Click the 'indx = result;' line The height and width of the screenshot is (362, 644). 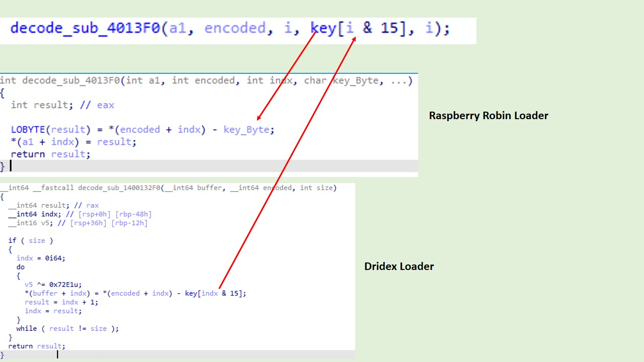[53, 311]
